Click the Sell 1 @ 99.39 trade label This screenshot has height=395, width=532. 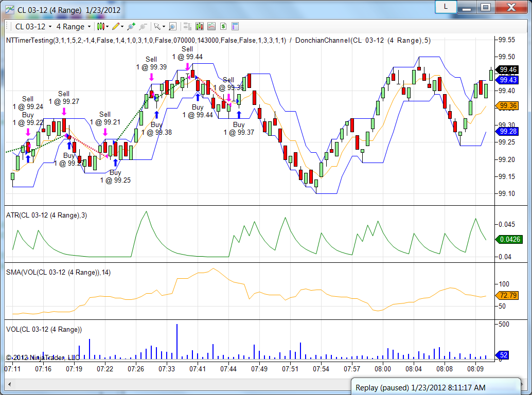click(151, 63)
